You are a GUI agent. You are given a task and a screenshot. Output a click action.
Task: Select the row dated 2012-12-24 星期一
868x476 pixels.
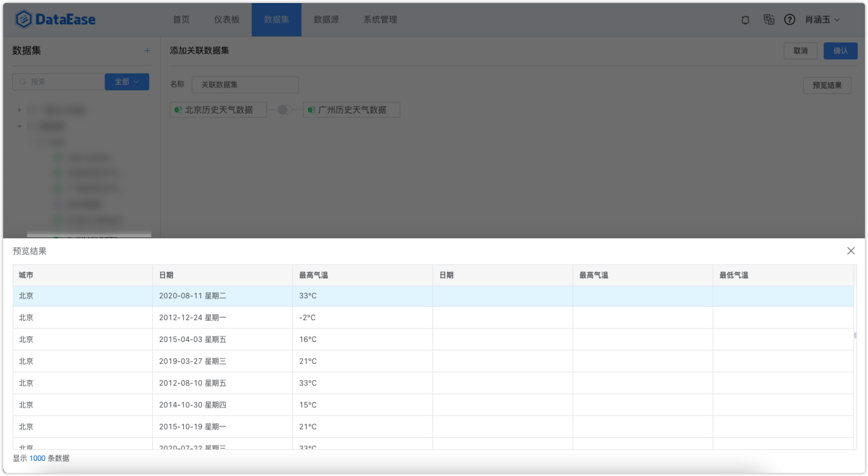(433, 318)
